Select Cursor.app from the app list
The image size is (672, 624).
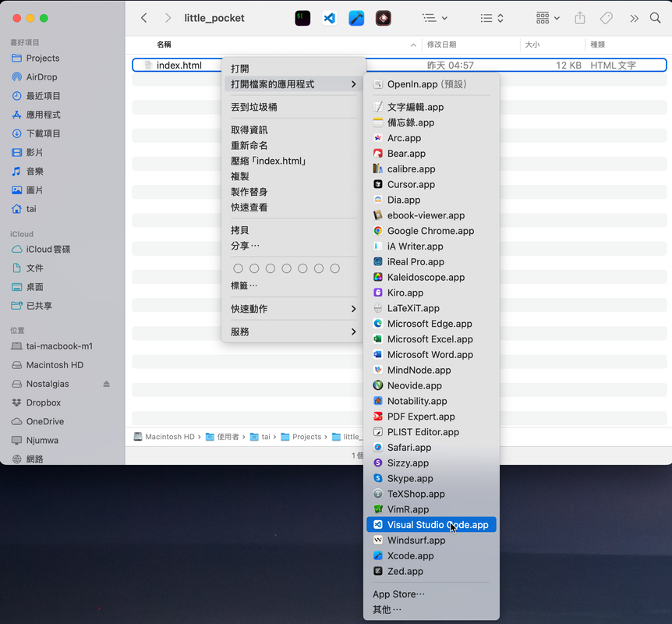click(431, 184)
